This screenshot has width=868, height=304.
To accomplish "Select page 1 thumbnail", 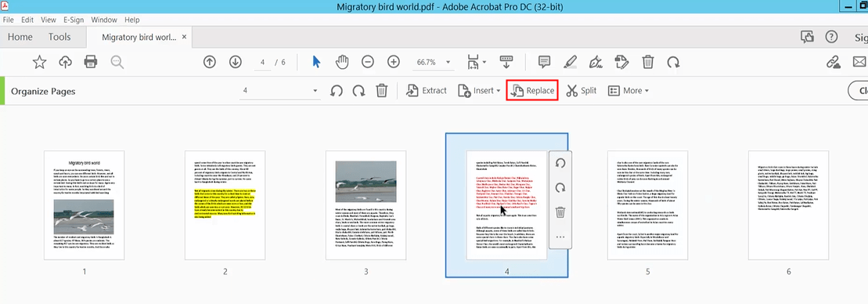I will (x=85, y=204).
